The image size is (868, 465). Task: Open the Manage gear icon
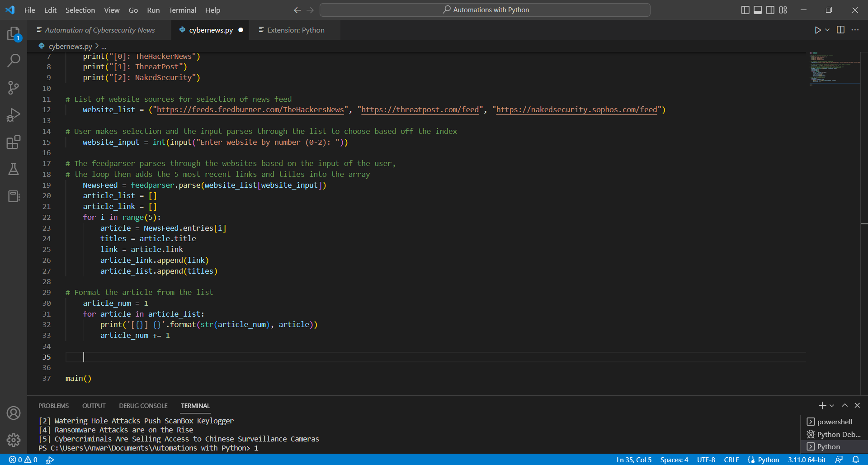coord(14,440)
